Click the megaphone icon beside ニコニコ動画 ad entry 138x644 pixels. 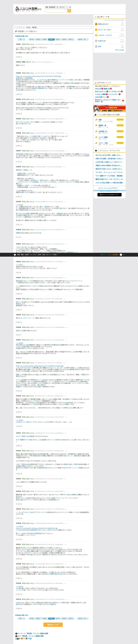click(96, 137)
